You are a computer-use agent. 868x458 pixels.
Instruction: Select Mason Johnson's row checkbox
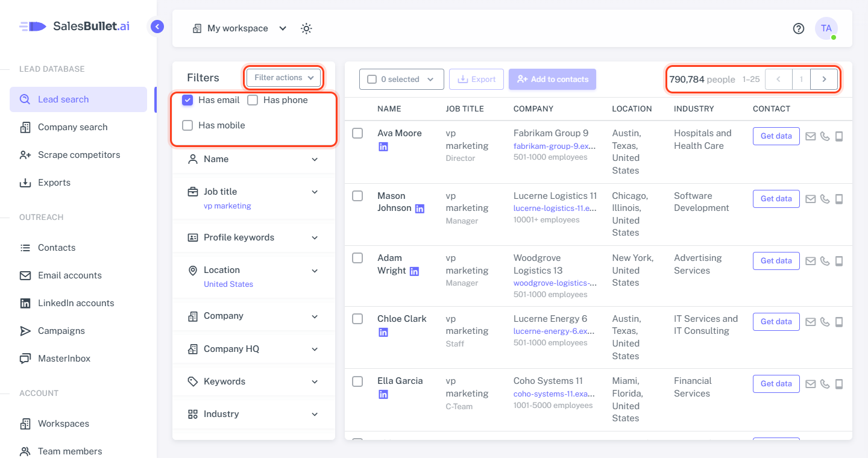357,196
